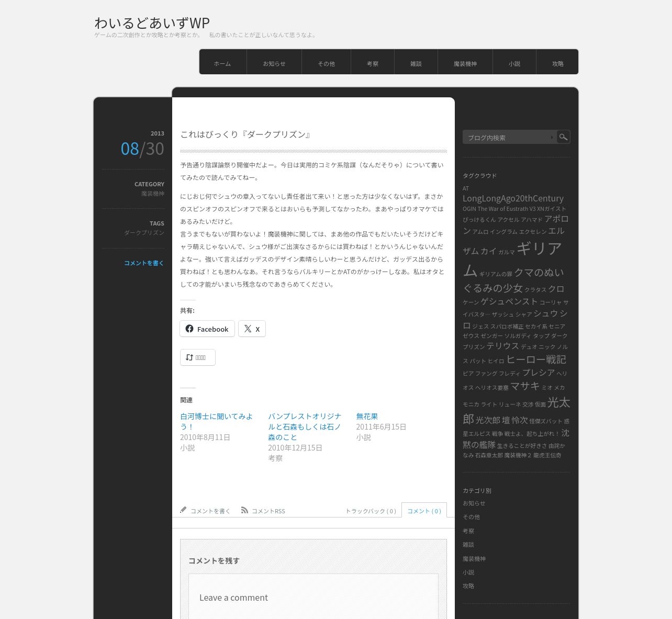Click the コメントRSS link
672x619 pixels.
point(268,511)
